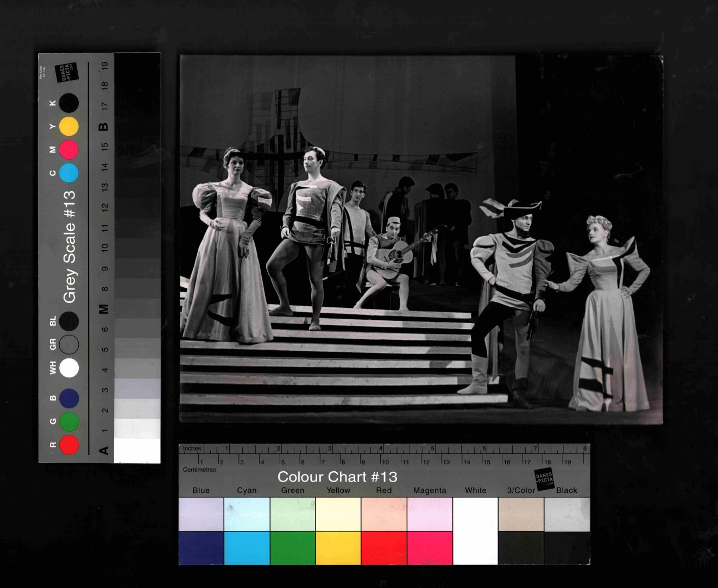The image size is (718, 588).
Task: Select the saturated green swatch under Green
Action: tap(292, 548)
